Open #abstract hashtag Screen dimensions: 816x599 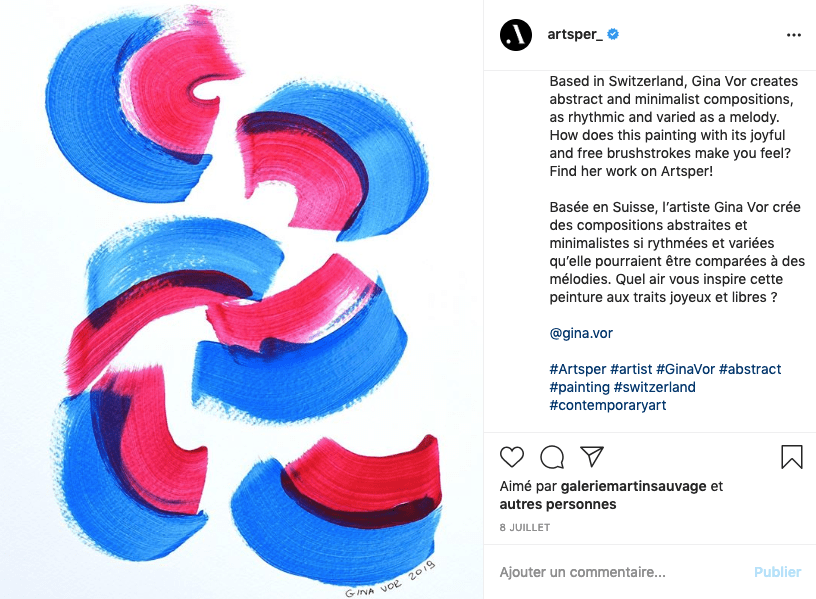pyautogui.click(x=750, y=369)
